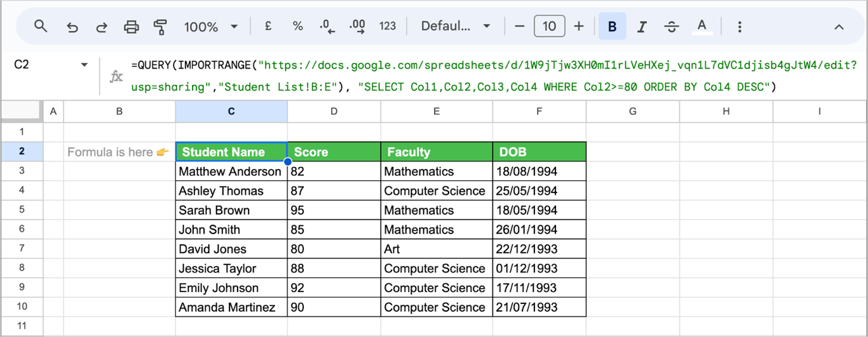The image size is (868, 337).
Task: Increase decimal places
Action: click(357, 27)
